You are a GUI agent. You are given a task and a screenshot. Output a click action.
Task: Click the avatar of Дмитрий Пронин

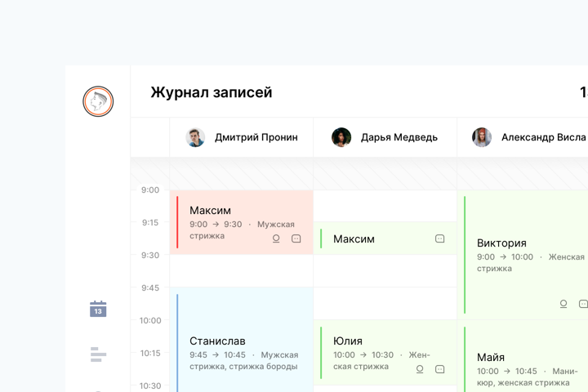pos(195,137)
